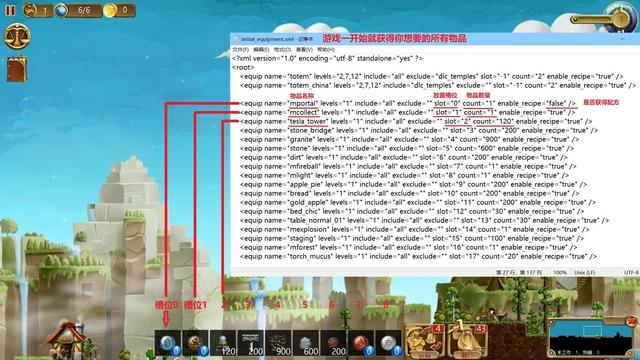Select the white light spell in hotbar
Image resolution: width=640 pixels, height=360 pixels.
click(x=389, y=343)
